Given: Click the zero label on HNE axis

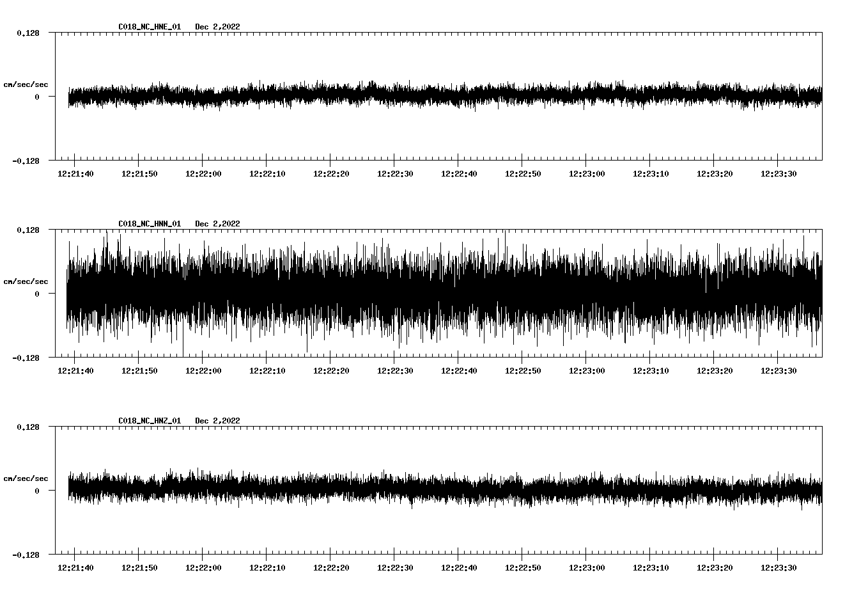Looking at the screenshot, I should click(37, 97).
